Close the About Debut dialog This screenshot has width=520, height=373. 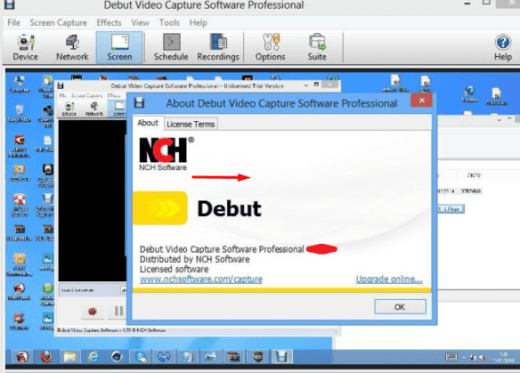point(422,100)
